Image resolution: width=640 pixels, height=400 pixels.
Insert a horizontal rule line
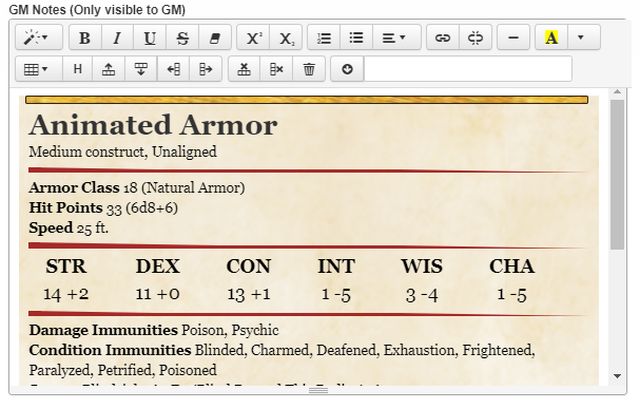pyautogui.click(x=513, y=38)
